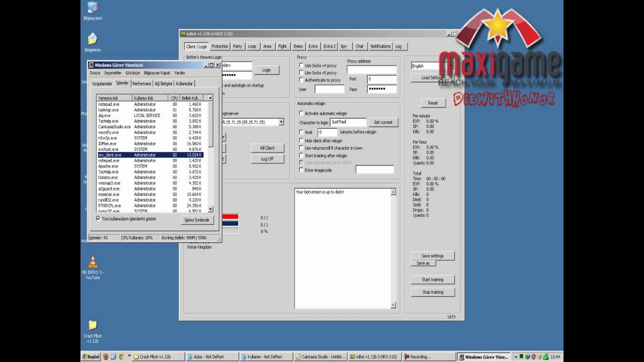Click the Firefox quick launch icon

106,357
